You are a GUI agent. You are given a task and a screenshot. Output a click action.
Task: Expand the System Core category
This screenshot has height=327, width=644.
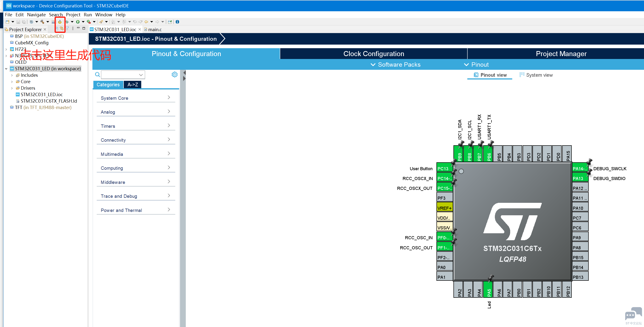point(136,98)
